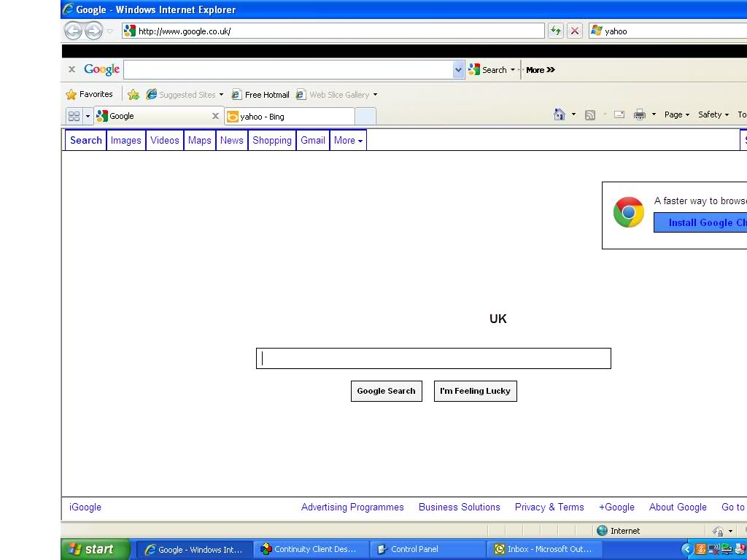Click the I'm Feeling Lucky button

476,391
